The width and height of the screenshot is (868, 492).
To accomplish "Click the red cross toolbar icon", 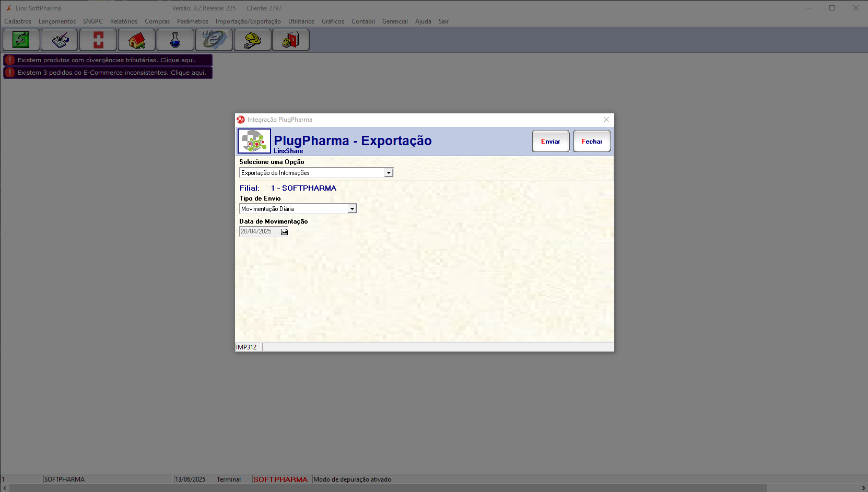I will 98,40.
